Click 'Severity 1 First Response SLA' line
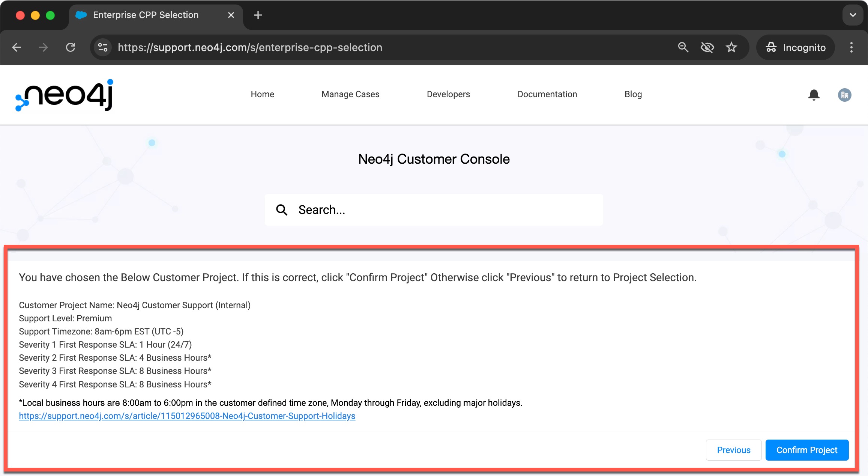The image size is (868, 476). click(105, 345)
